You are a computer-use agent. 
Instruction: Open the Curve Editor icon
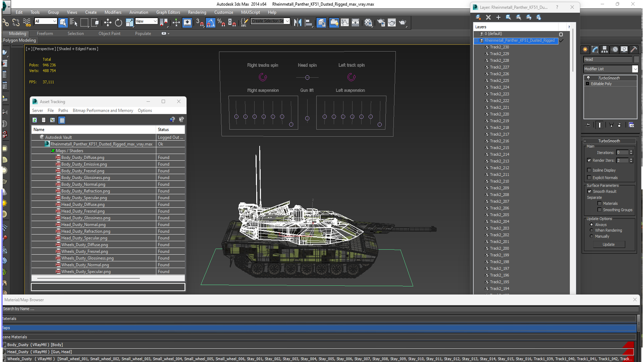pyautogui.click(x=345, y=22)
